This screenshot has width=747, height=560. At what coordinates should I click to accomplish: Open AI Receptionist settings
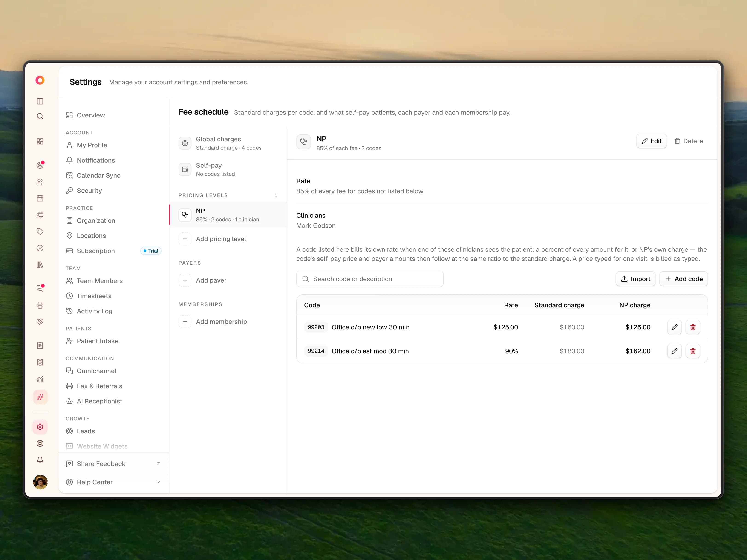pyautogui.click(x=113, y=401)
